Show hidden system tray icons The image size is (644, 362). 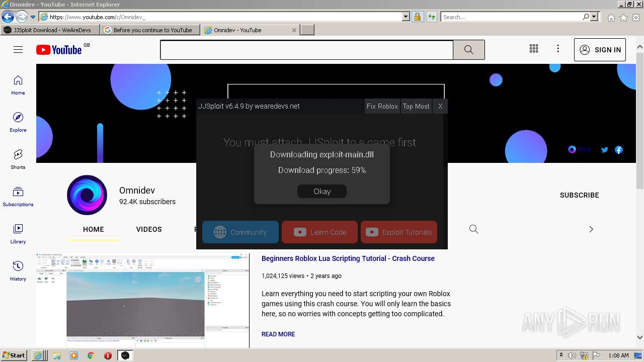point(561,355)
